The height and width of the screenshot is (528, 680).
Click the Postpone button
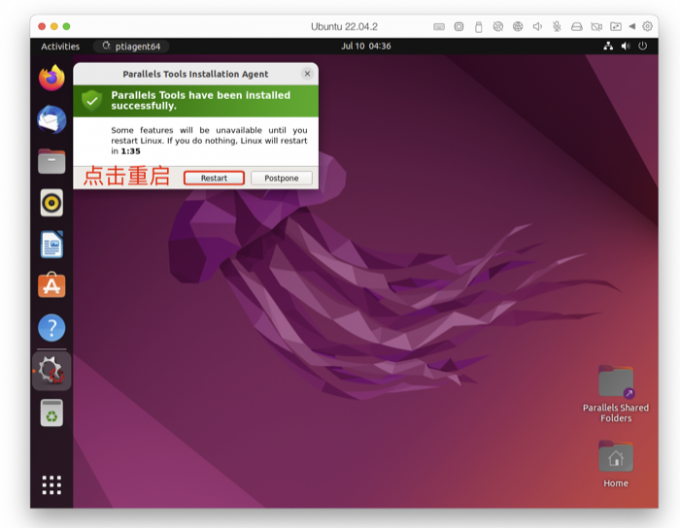click(x=281, y=178)
